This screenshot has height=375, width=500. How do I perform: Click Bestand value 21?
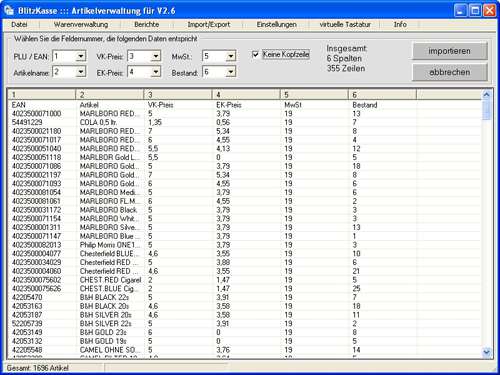(x=356, y=271)
